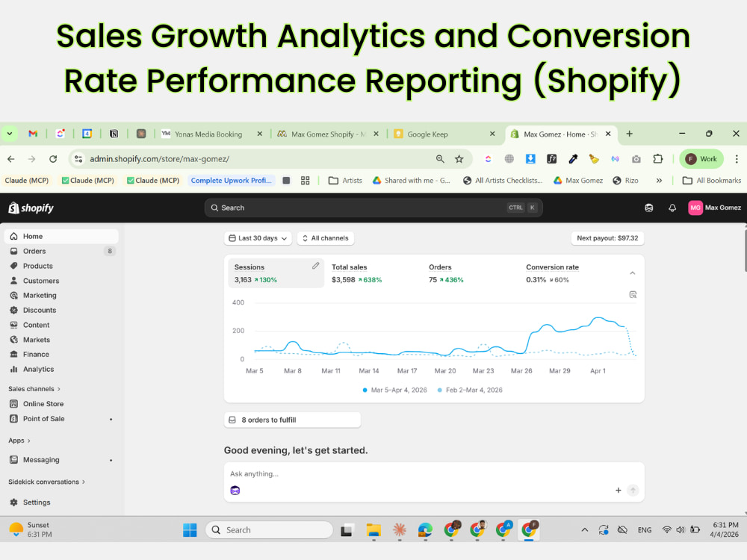Open the notifications bell
This screenshot has width=747, height=560.
click(x=672, y=208)
